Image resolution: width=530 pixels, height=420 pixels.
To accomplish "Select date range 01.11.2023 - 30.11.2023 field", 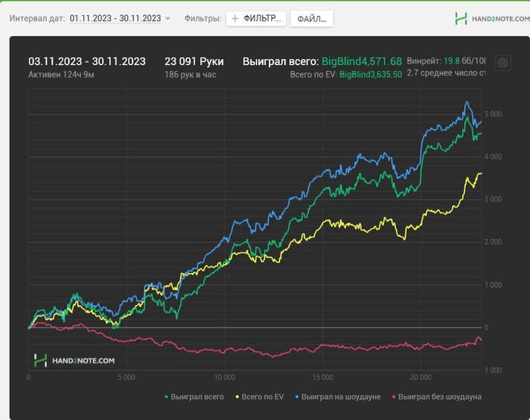I will [x=115, y=18].
